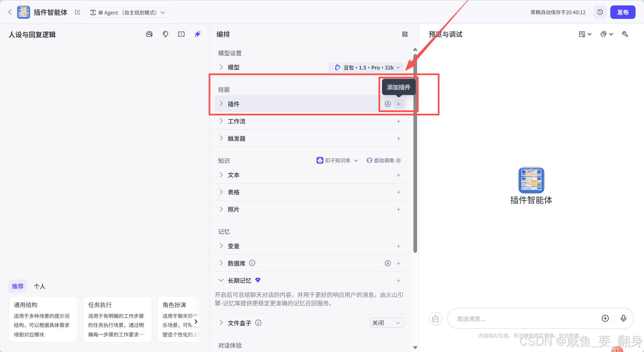The image size is (644, 352).
Task: Collapse the 长期记忆 section
Action: point(221,280)
